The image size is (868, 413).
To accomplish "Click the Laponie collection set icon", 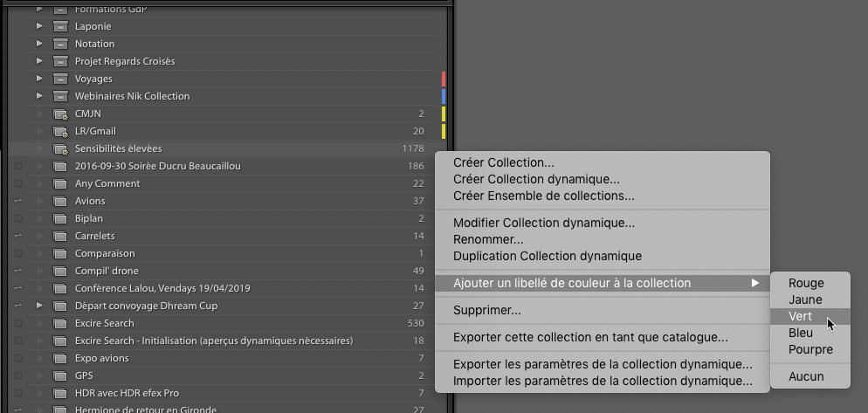I will [x=59, y=26].
